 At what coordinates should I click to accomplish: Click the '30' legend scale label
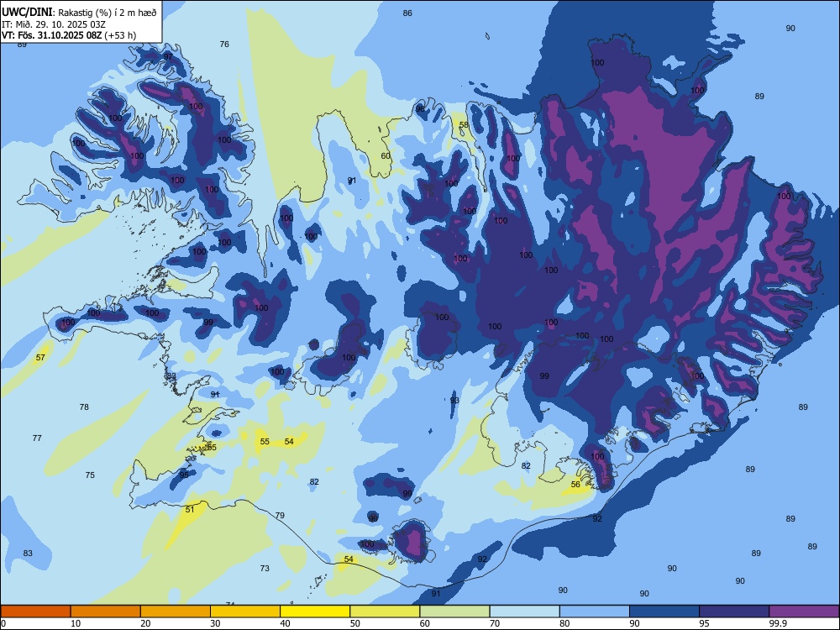(215, 623)
